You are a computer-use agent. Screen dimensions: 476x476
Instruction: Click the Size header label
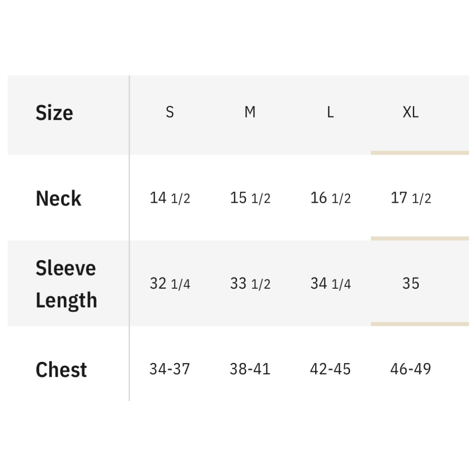point(54,113)
